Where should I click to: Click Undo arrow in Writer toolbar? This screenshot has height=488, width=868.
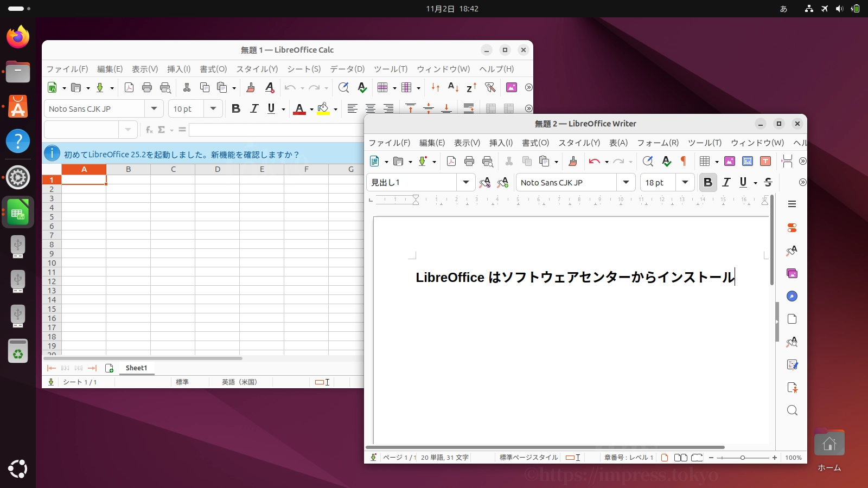(x=594, y=161)
